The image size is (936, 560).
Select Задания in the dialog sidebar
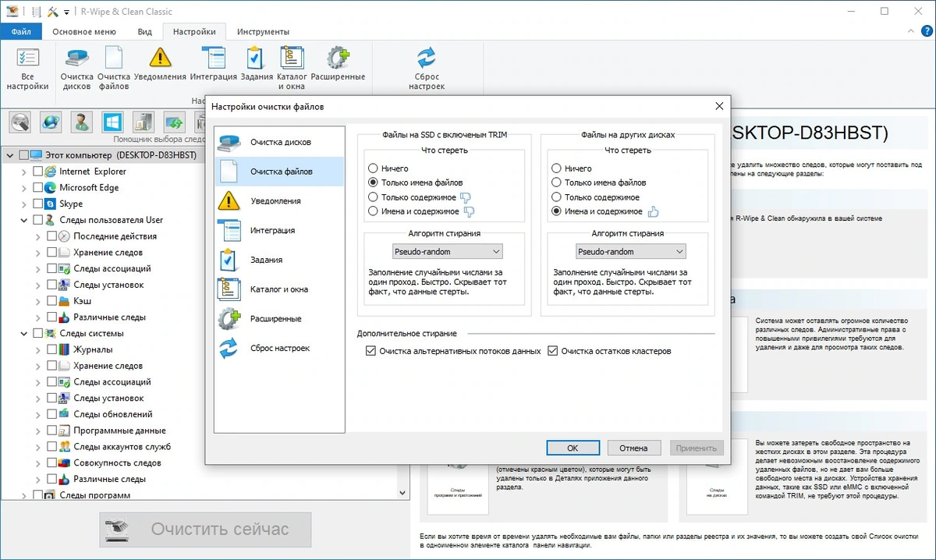[x=280, y=260]
